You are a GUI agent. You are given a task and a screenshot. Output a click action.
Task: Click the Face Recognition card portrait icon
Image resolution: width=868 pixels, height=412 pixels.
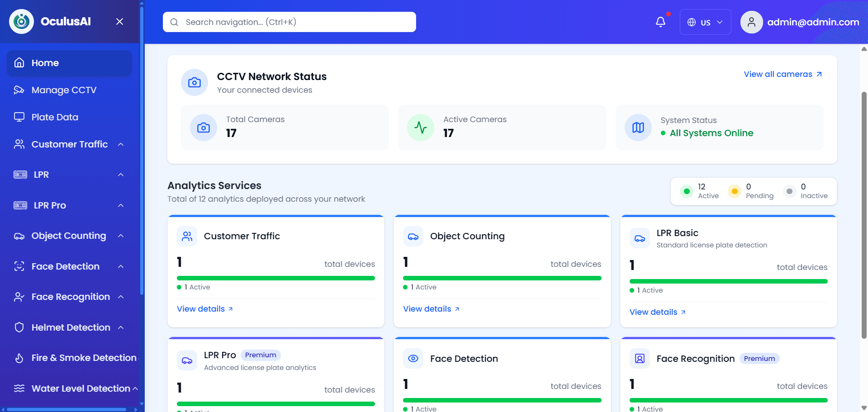(x=640, y=359)
